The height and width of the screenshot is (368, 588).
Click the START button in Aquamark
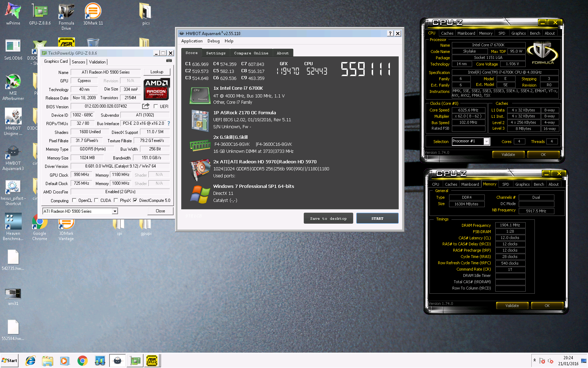[377, 218]
